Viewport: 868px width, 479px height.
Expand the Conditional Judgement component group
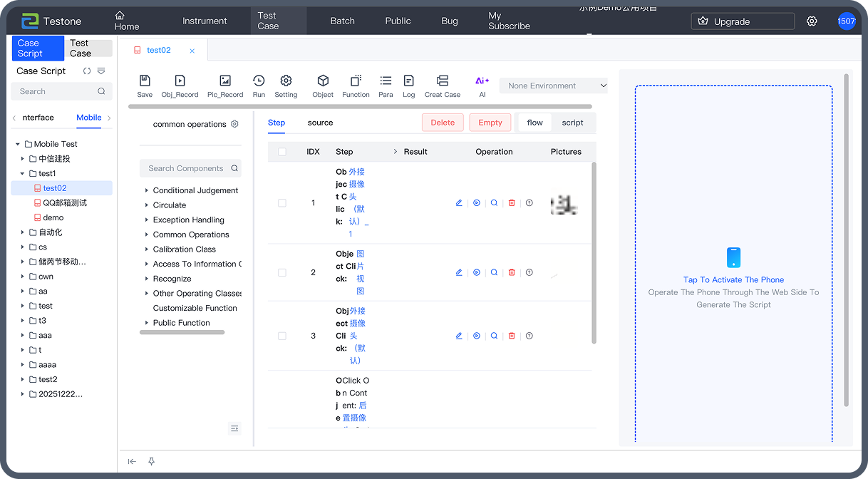pyautogui.click(x=147, y=190)
